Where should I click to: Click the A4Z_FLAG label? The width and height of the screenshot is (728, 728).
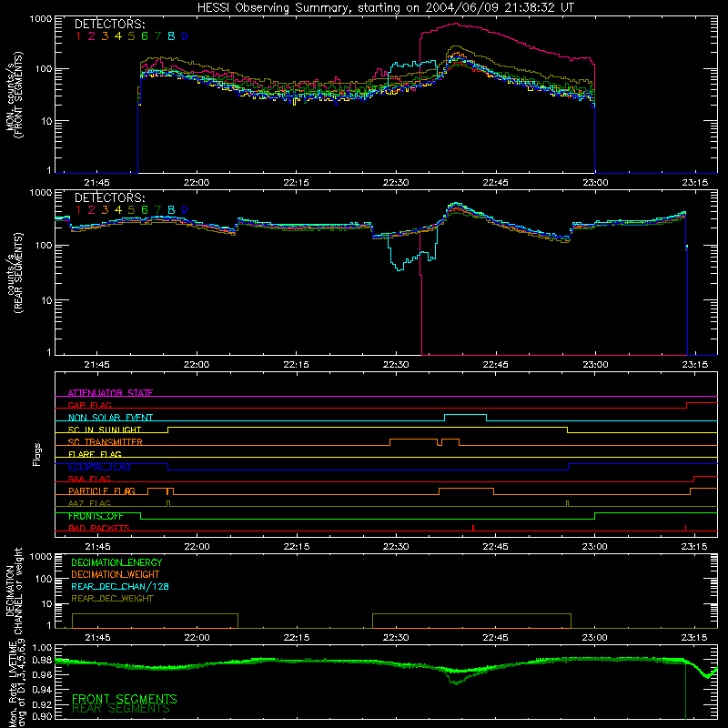pos(89,503)
